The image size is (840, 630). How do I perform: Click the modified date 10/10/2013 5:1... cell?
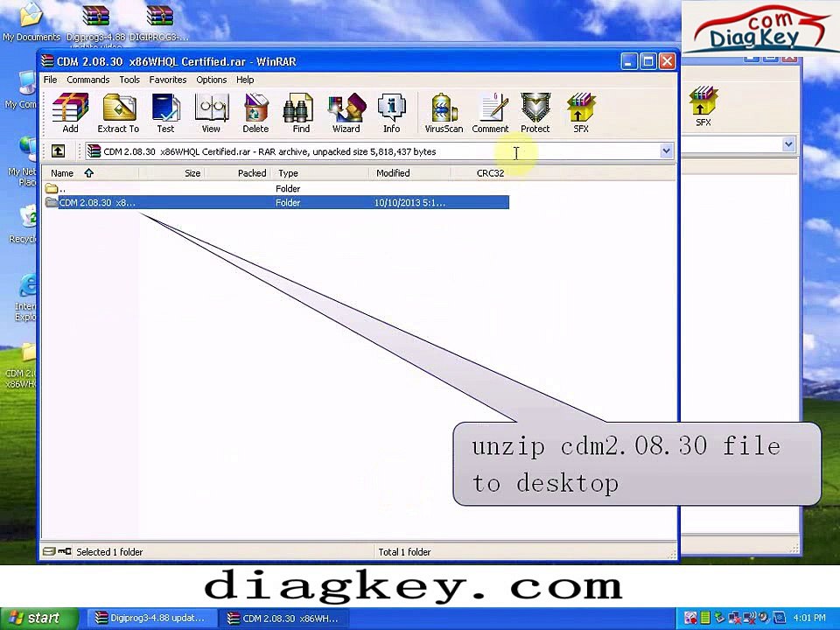point(409,202)
